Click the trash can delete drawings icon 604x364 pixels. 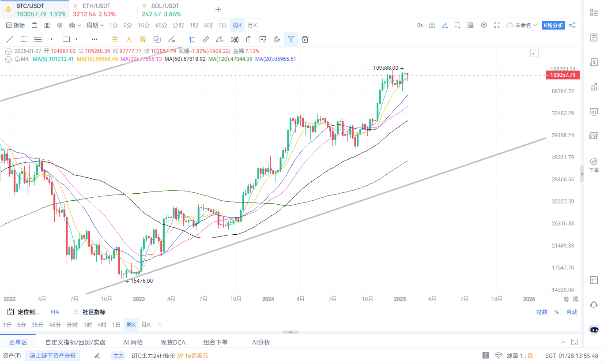[x=305, y=39]
